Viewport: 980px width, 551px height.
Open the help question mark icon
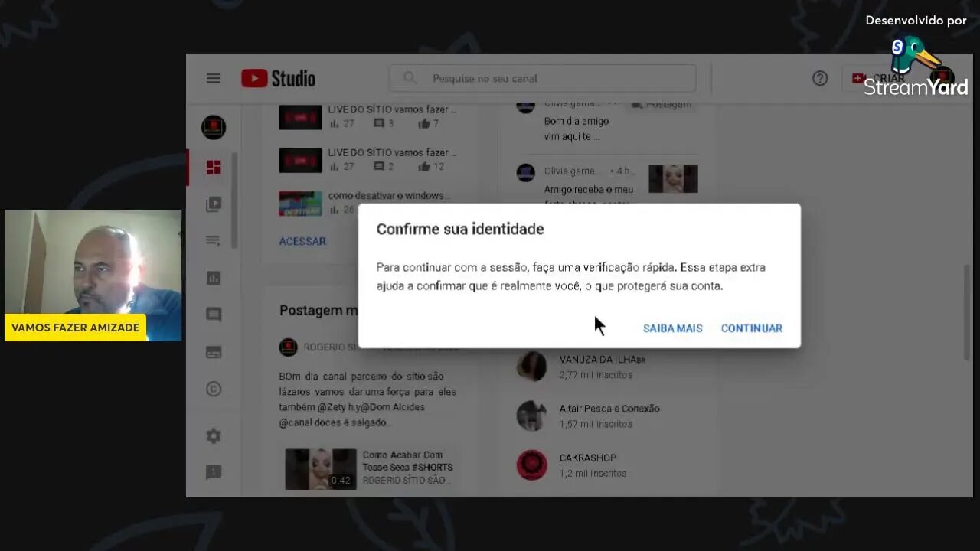[820, 78]
